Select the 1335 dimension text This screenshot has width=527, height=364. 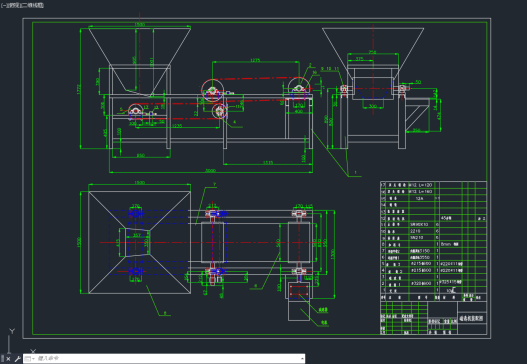(268, 163)
